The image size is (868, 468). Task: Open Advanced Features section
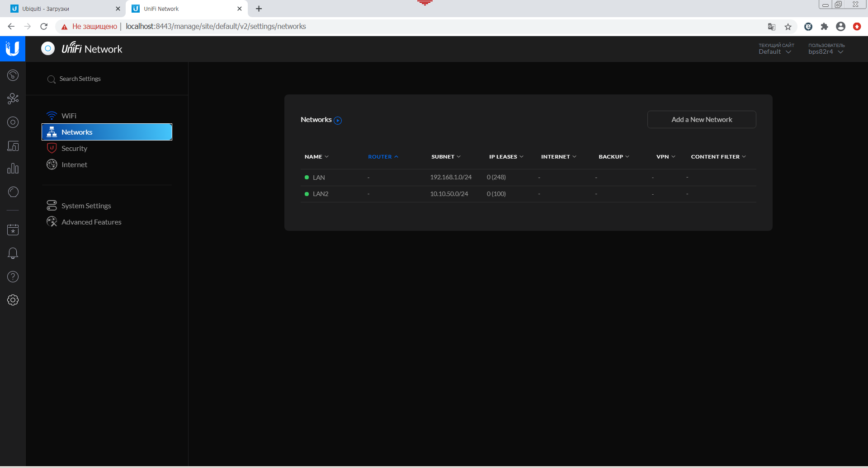(107, 222)
